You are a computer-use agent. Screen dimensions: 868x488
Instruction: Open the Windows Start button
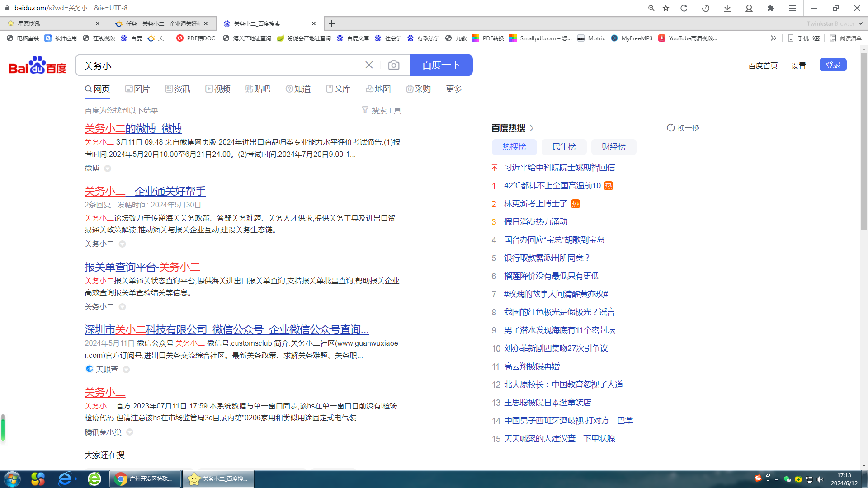coord(12,479)
